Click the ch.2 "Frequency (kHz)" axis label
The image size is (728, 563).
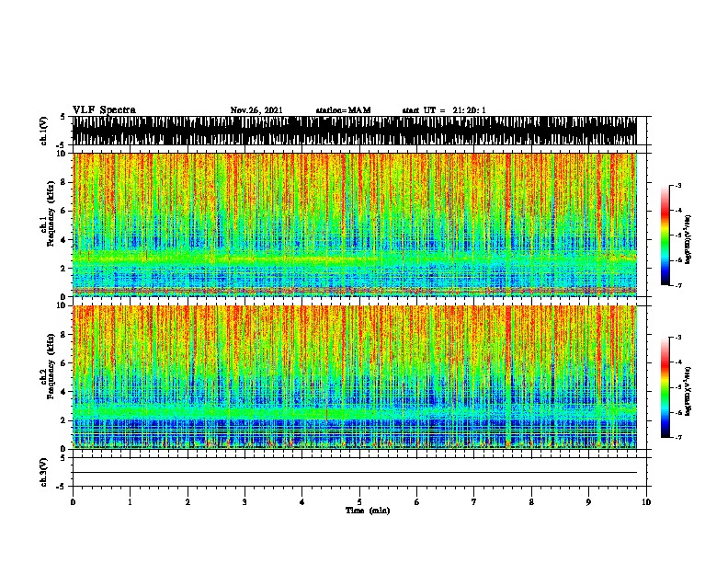(x=51, y=366)
